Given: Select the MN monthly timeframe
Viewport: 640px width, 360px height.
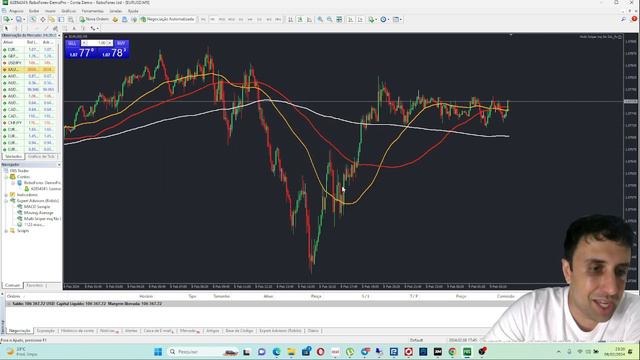Looking at the screenshot, I should pyautogui.click(x=278, y=19).
